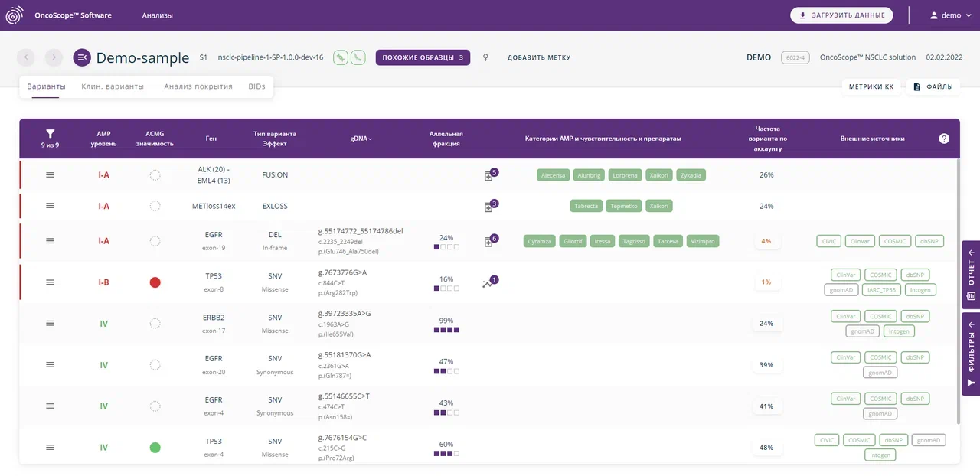Image resolution: width=980 pixels, height=476 pixels.
Task: Open row menu for EGFR exon-20
Action: point(50,364)
